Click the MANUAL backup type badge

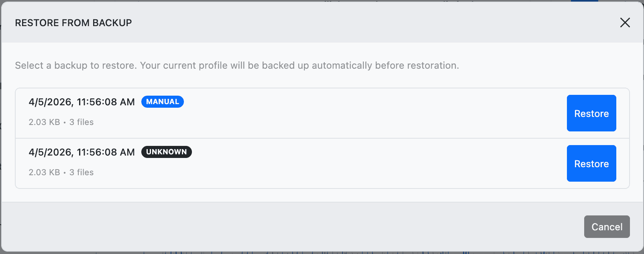(162, 102)
